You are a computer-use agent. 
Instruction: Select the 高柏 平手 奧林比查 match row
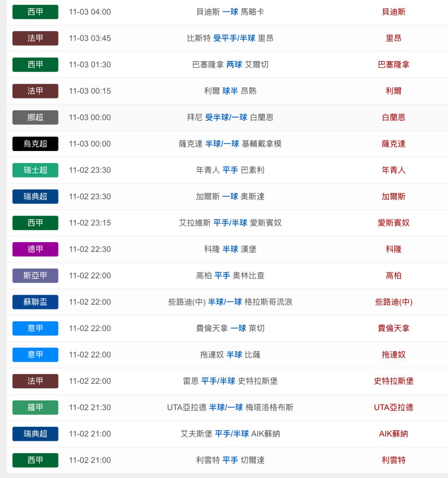pyautogui.click(x=230, y=276)
